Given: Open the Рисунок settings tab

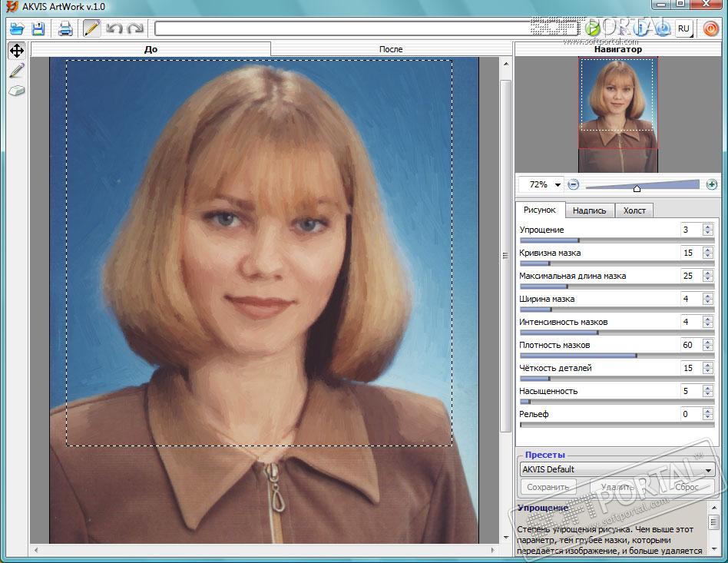Looking at the screenshot, I should coord(540,210).
